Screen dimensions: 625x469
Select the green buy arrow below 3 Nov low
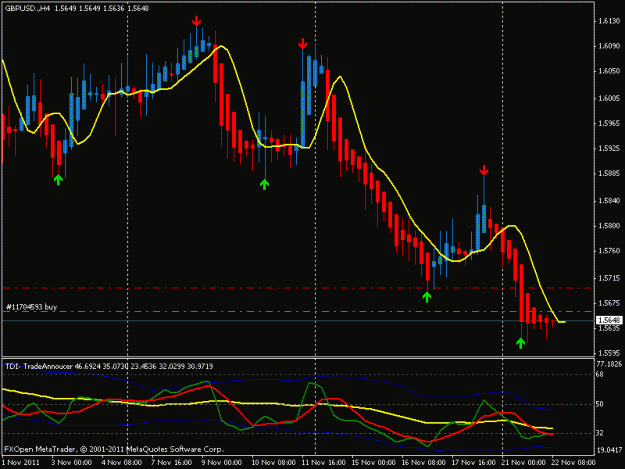coord(58,180)
